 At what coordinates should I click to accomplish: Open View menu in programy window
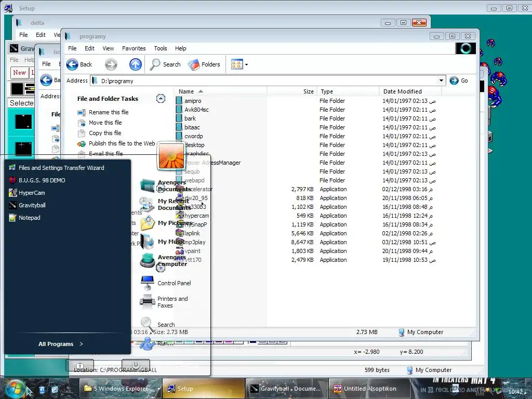pyautogui.click(x=108, y=48)
